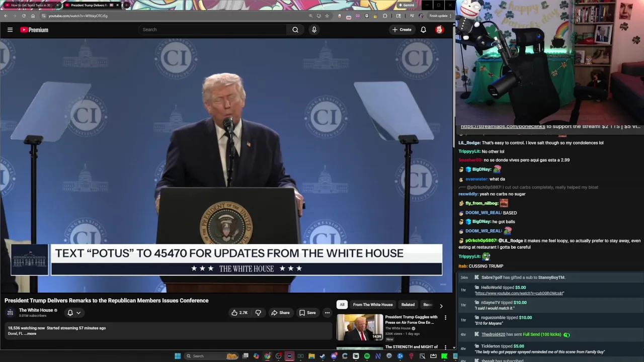Screen dimensions: 644x362
Task: Start voice search with microphone icon
Action: coord(314,30)
